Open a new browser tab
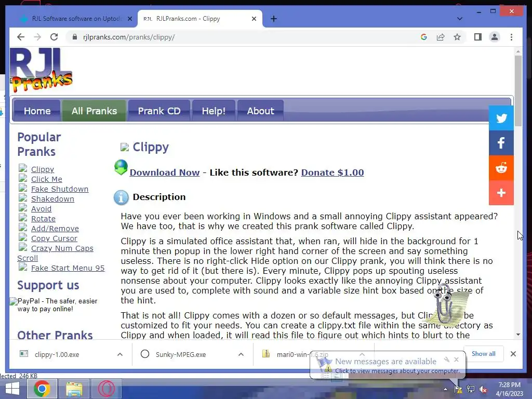This screenshot has height=399, width=532. (x=273, y=19)
